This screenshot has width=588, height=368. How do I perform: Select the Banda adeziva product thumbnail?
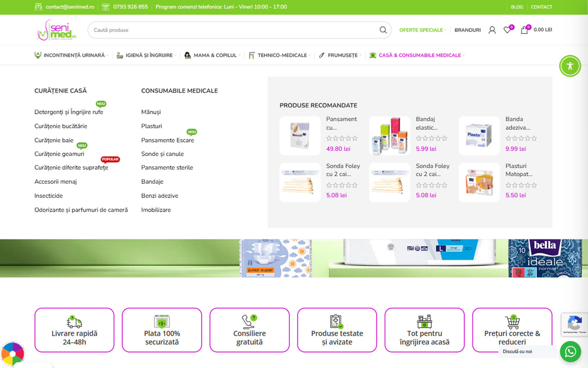(x=479, y=136)
